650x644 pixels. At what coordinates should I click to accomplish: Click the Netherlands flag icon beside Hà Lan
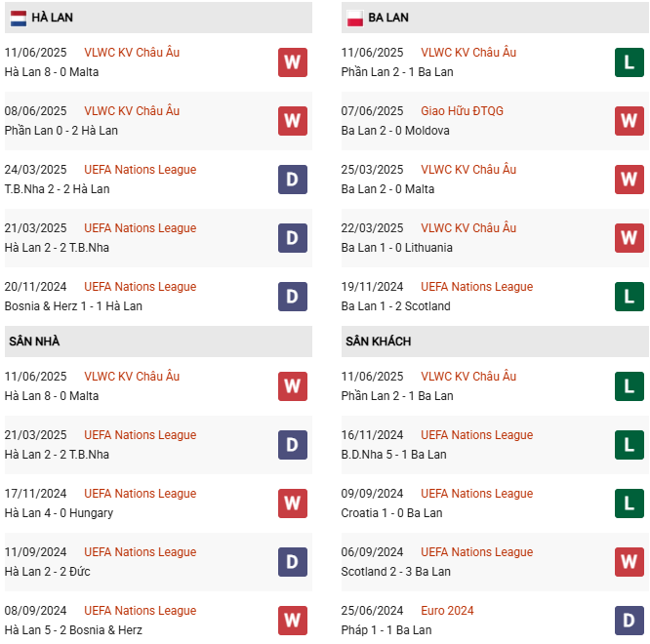[19, 18]
